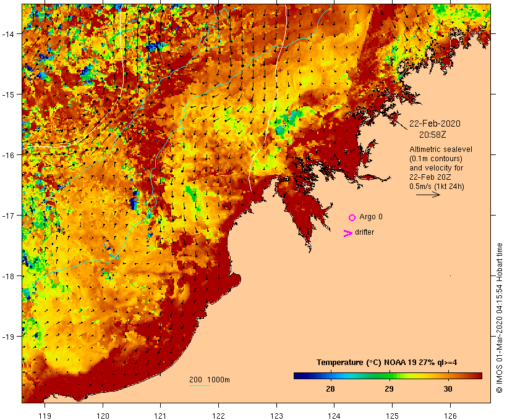Click the time text 20:58Z

point(432,135)
